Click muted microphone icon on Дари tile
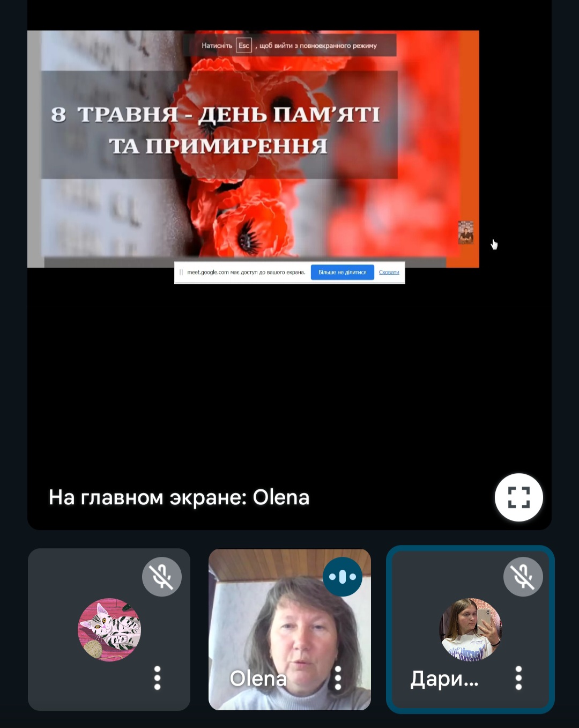The width and height of the screenshot is (579, 728). coord(523,577)
